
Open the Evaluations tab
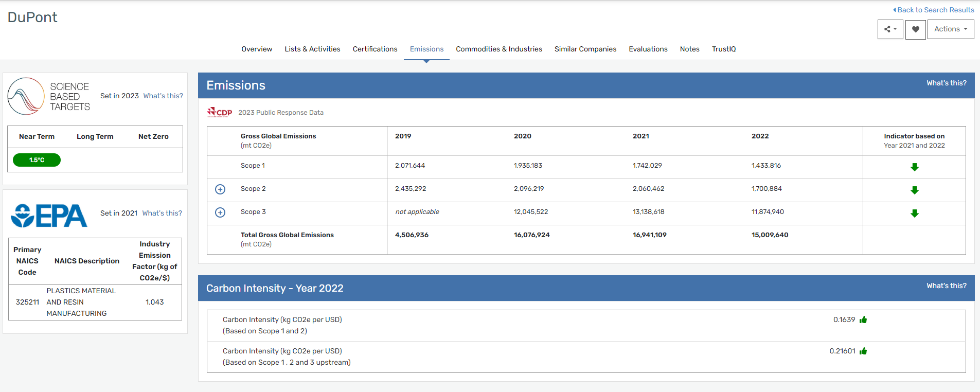(648, 49)
